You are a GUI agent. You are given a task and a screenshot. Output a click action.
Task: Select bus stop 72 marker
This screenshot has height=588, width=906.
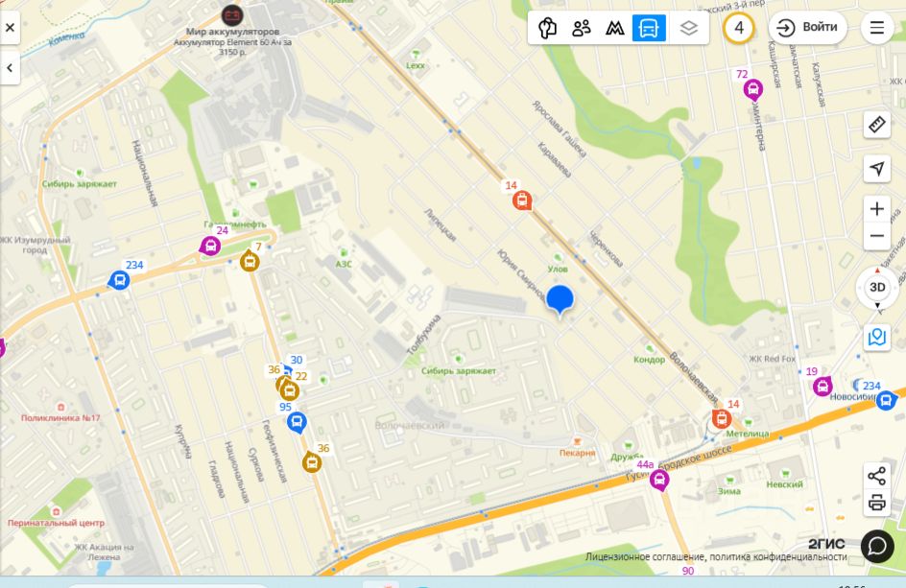752,89
